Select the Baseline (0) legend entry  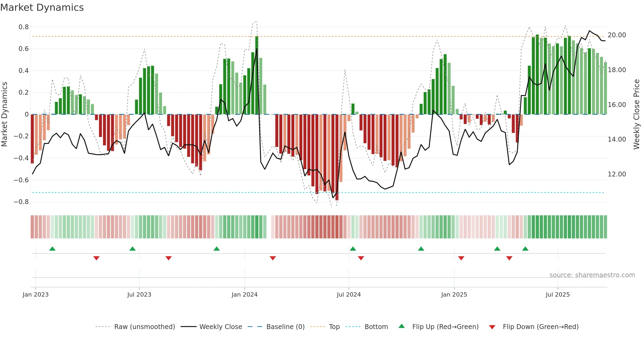[276, 327]
